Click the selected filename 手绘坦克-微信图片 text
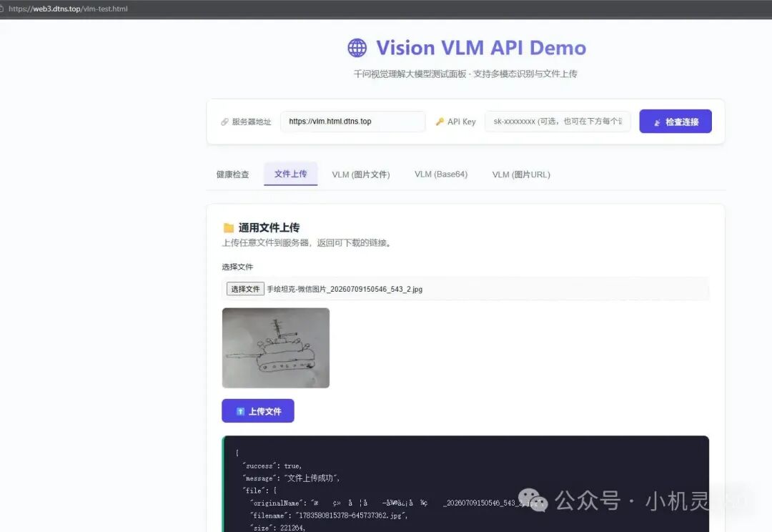Screen dimensions: 772x532 coord(345,289)
